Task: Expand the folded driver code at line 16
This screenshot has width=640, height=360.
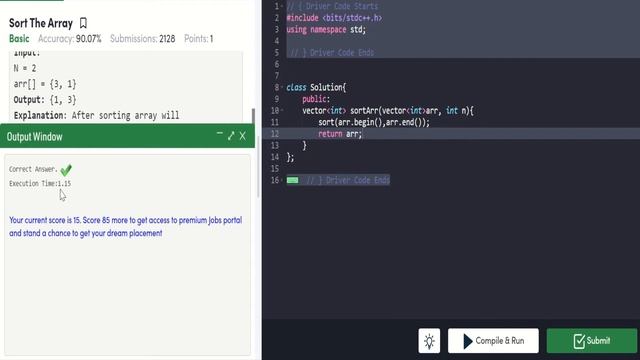Action: [x=282, y=180]
